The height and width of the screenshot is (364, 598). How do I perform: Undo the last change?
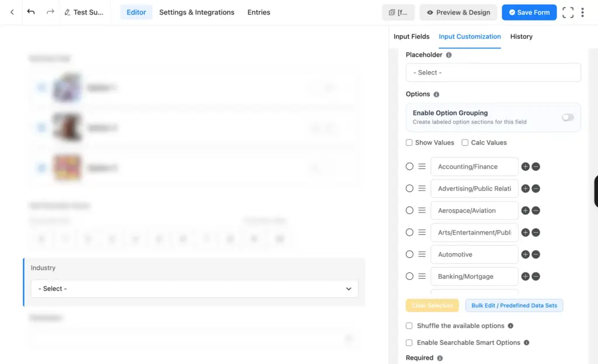31,12
